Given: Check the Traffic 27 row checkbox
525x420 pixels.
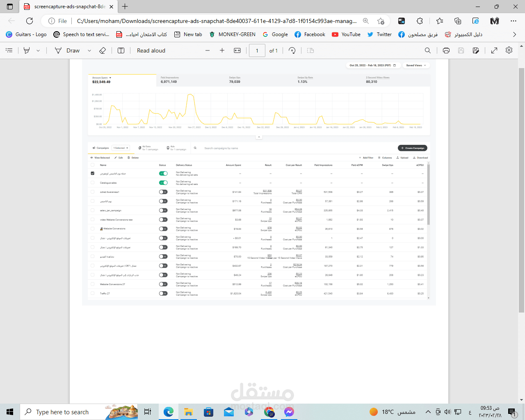Looking at the screenshot, I should [x=92, y=293].
